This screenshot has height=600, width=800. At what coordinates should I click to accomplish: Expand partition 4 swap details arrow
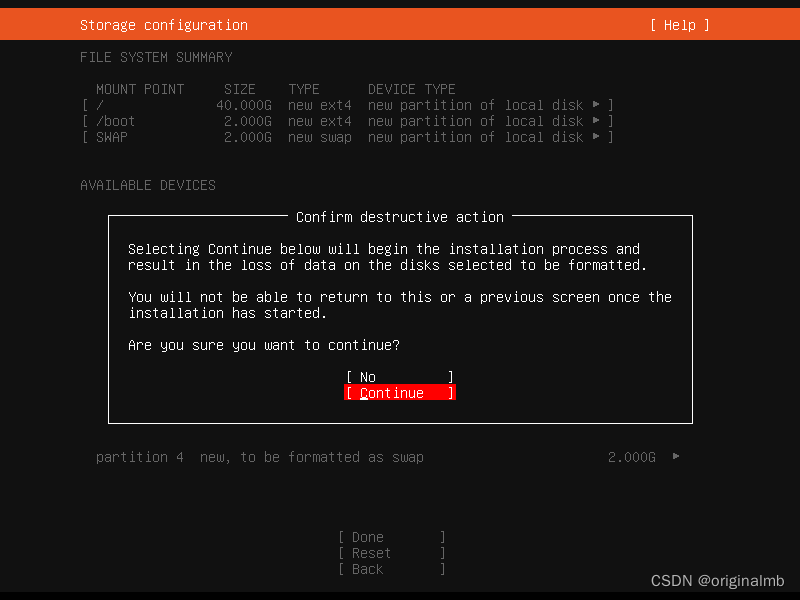674,457
